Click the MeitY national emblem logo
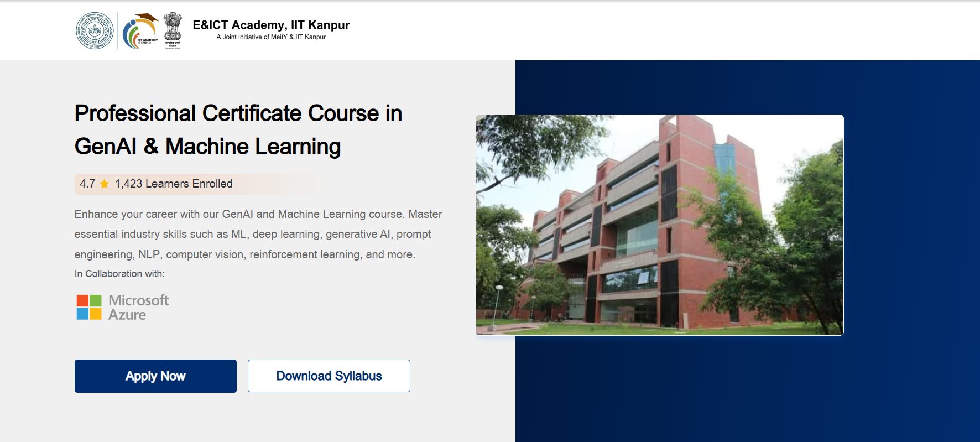Image resolution: width=980 pixels, height=442 pixels. (173, 31)
